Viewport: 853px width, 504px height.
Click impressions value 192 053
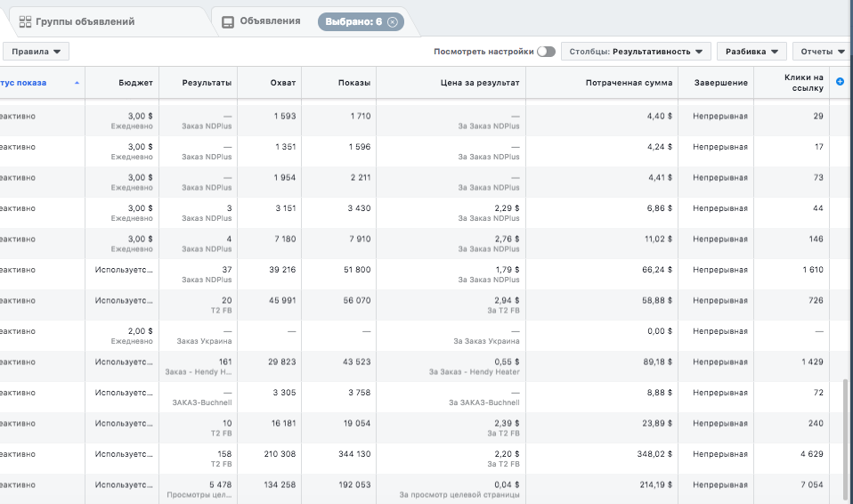(354, 484)
